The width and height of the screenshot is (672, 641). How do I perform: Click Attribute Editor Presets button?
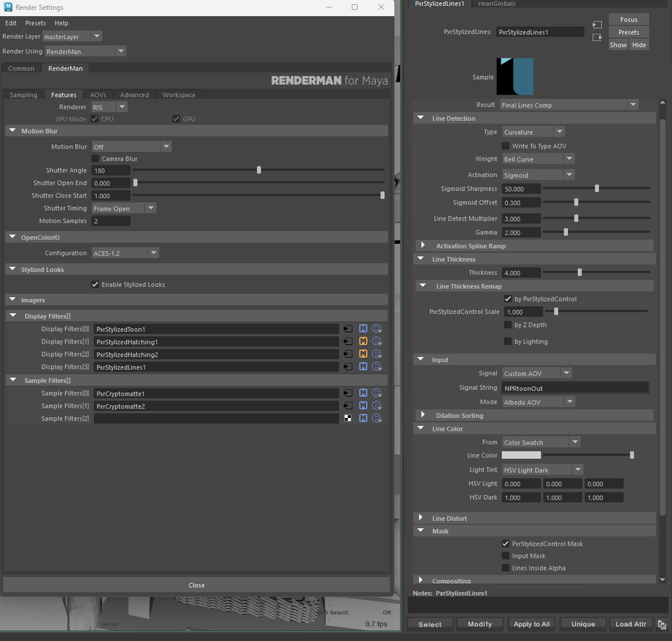pyautogui.click(x=629, y=32)
